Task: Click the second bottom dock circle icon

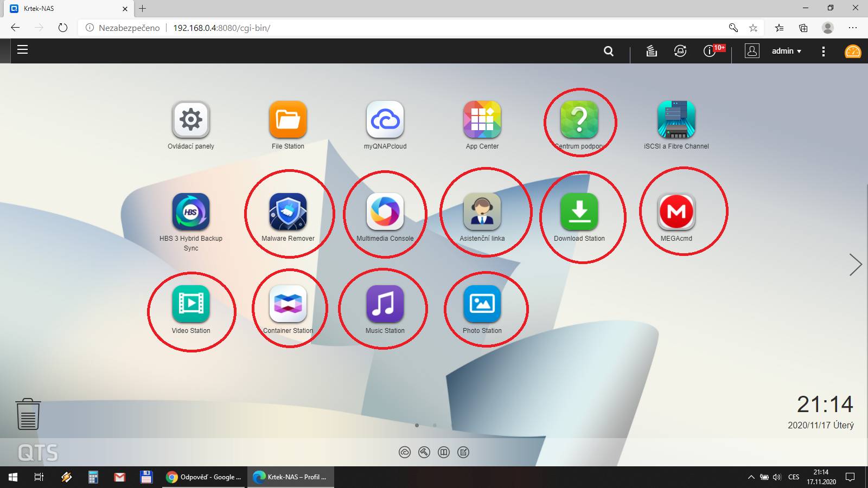Action: click(424, 452)
